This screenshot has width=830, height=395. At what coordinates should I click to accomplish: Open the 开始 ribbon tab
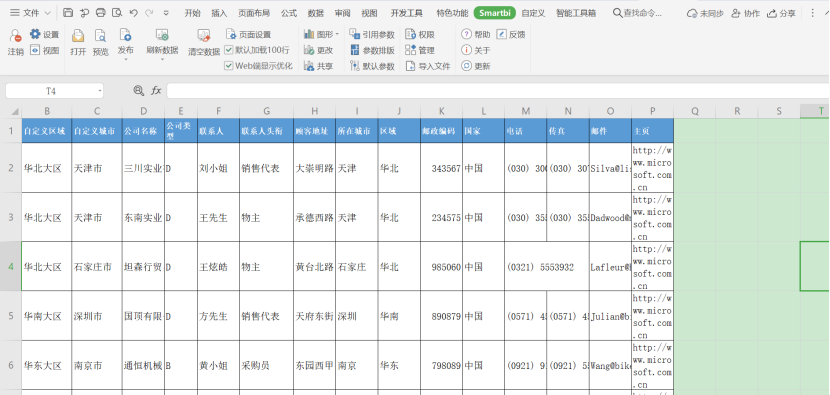193,13
